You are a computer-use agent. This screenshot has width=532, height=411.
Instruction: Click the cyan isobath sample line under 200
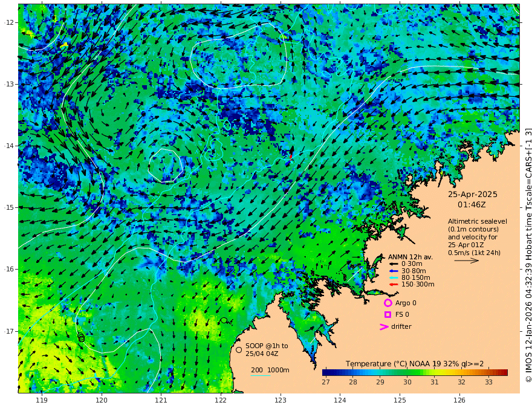pos(261,375)
